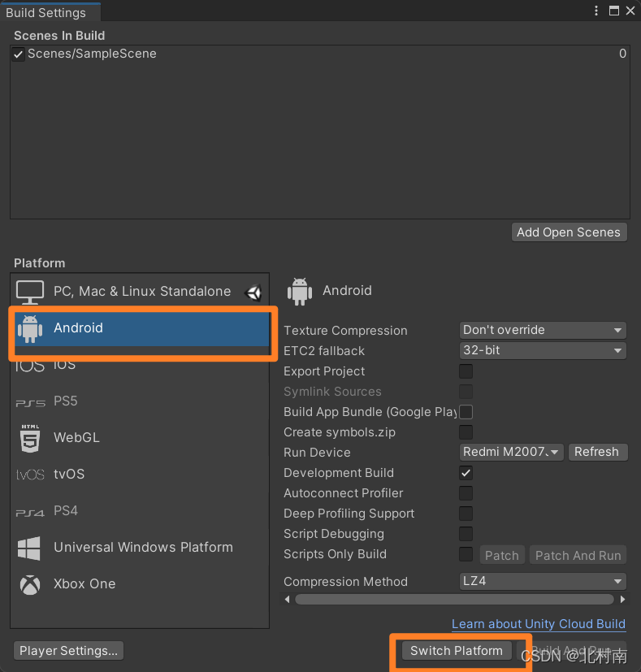Click the horizontal scrollbar left arrow

click(x=287, y=599)
